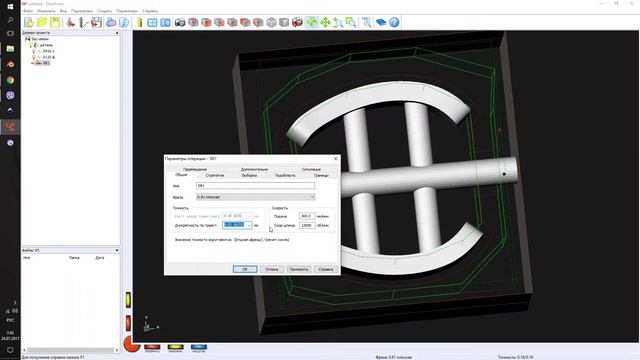Open the Файл menu
The image size is (640, 360).
coord(28,11)
